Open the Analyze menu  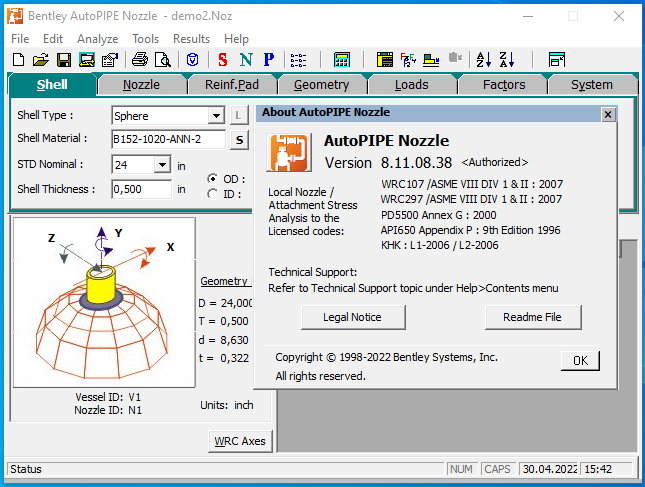coord(97,39)
